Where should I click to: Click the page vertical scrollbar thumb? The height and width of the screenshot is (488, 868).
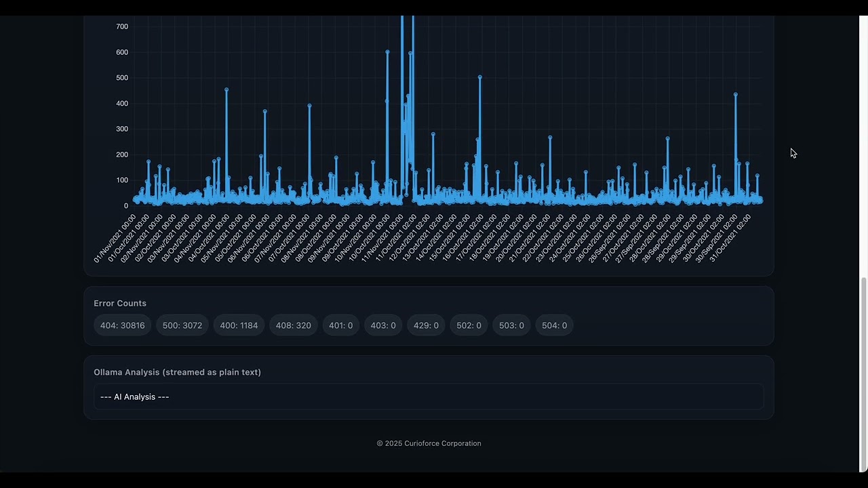[x=863, y=375]
